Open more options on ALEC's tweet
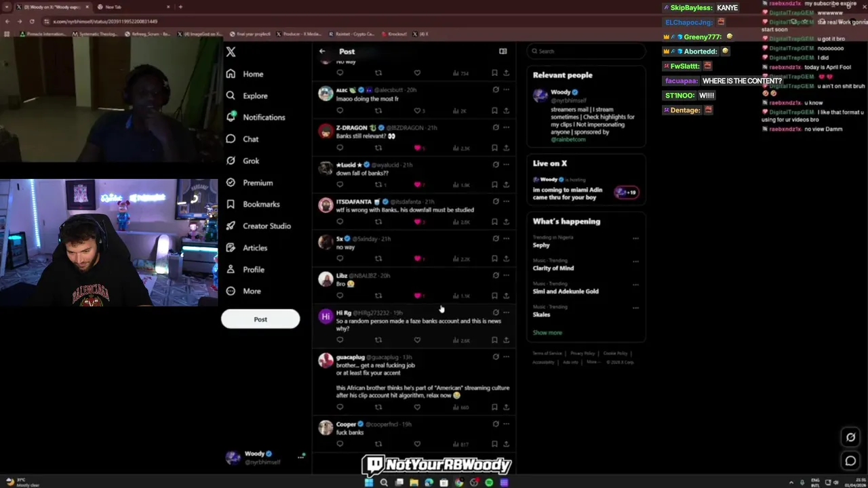Screen dimensions: 868x488 click(x=506, y=89)
